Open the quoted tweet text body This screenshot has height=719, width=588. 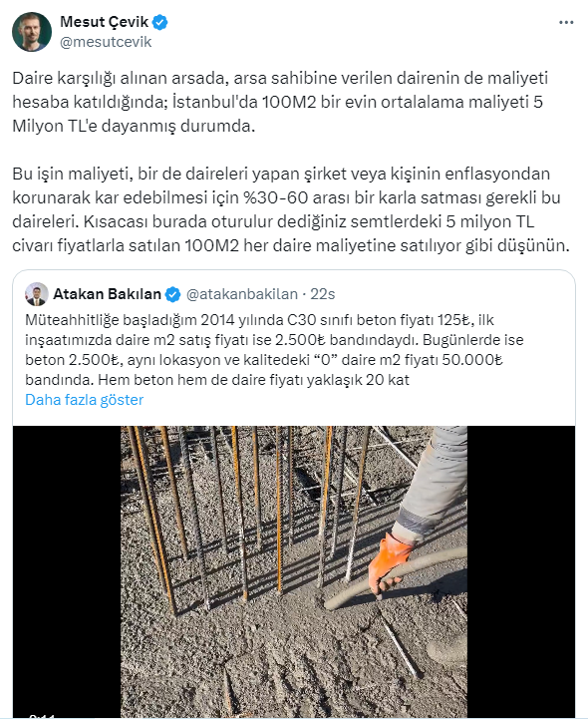(274, 349)
